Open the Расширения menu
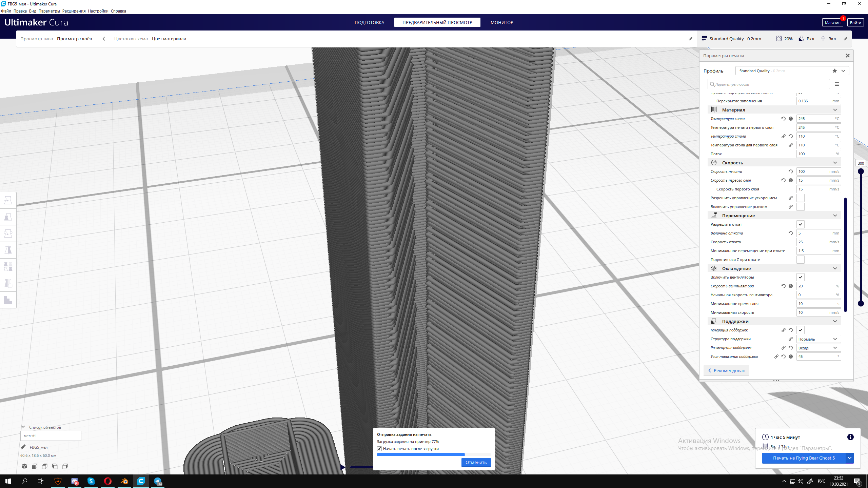 [74, 11]
